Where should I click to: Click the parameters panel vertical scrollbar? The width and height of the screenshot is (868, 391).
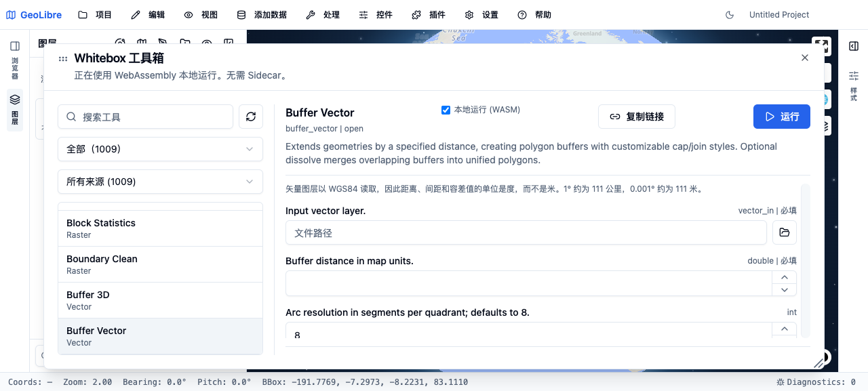(x=806, y=261)
